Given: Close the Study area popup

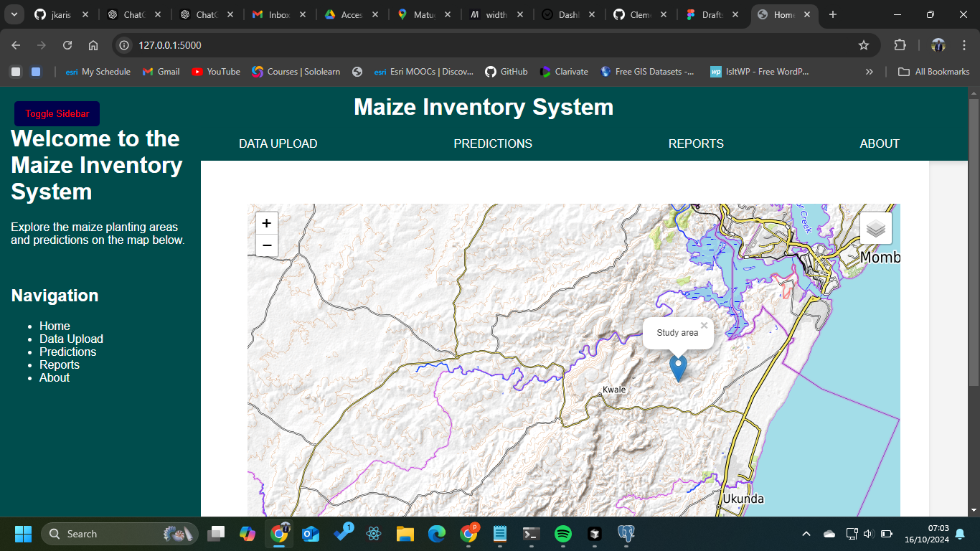Looking at the screenshot, I should 704,326.
